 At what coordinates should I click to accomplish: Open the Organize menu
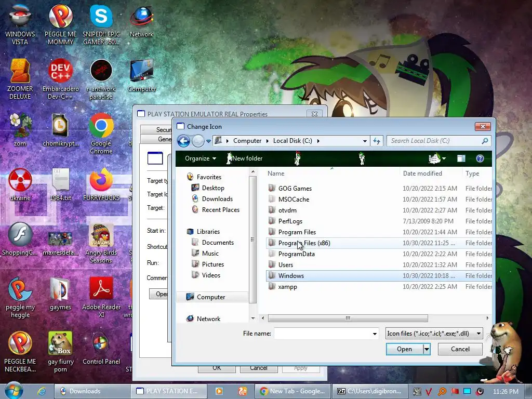click(x=200, y=158)
